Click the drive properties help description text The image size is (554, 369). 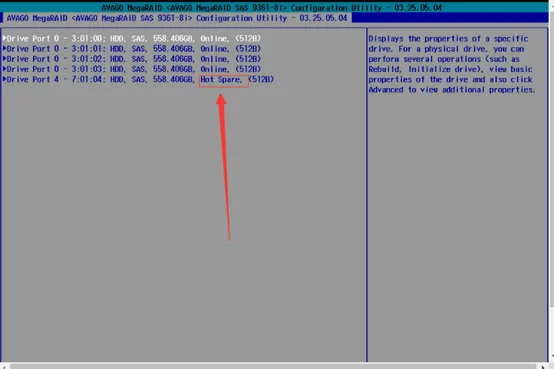[451, 64]
